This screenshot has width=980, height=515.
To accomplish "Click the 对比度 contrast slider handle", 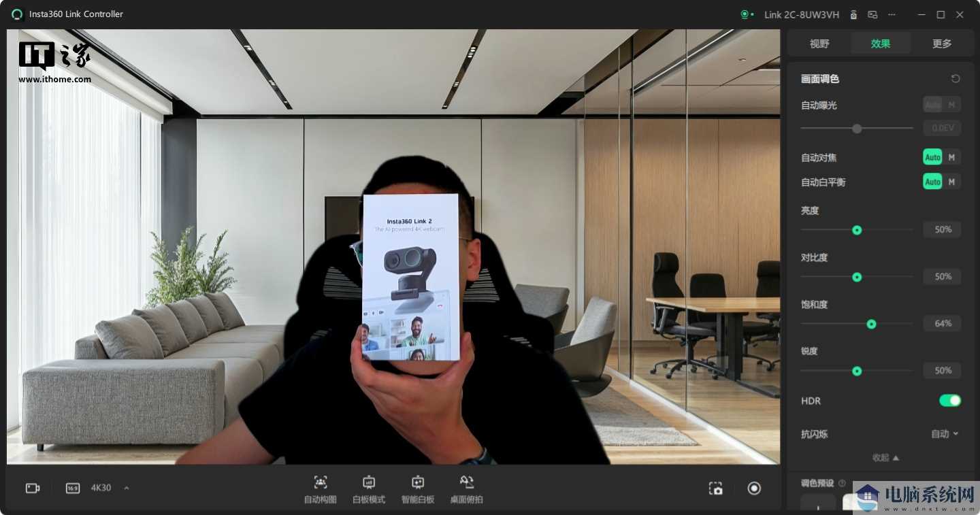I will pyautogui.click(x=857, y=278).
